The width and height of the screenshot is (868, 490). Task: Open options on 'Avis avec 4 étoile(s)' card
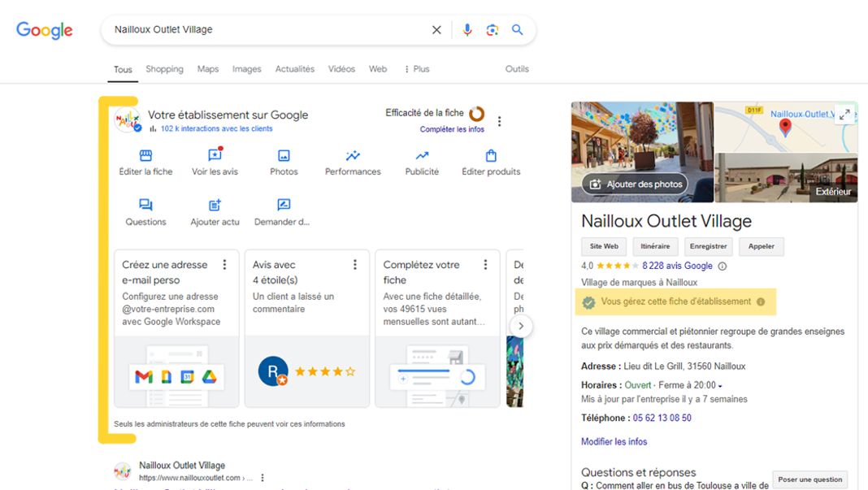[x=355, y=265]
